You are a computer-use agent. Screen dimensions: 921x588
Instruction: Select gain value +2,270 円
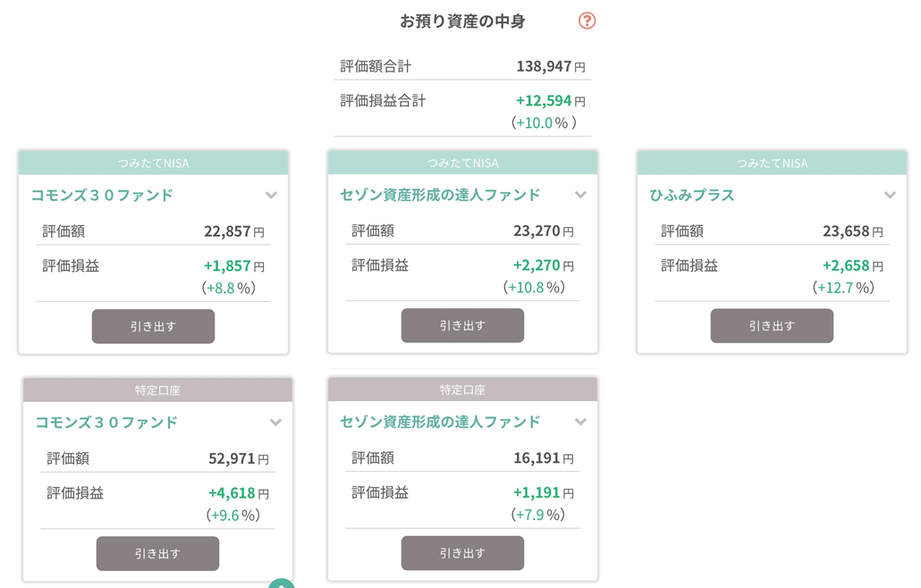544,265
